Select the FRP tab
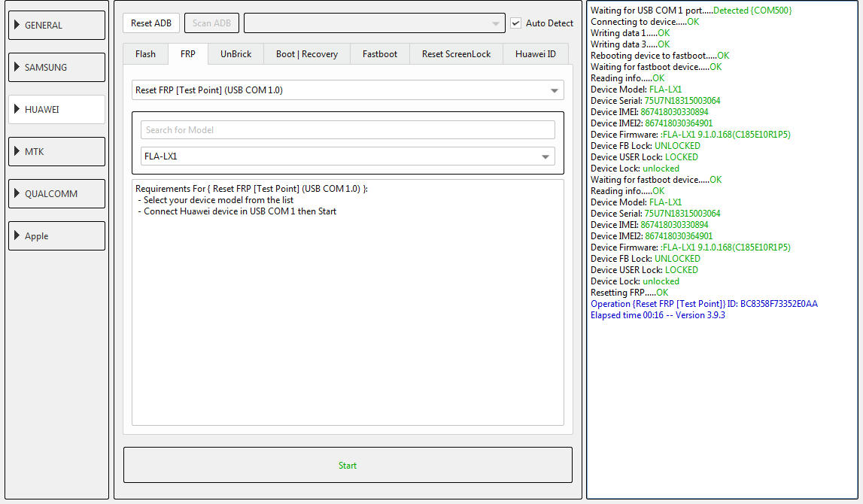Viewport: 863px width, 504px height. point(187,54)
